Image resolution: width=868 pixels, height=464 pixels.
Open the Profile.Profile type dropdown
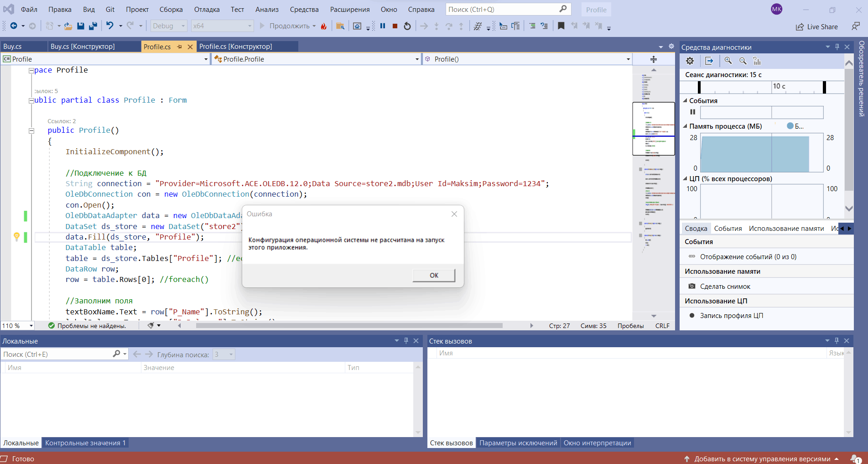316,59
